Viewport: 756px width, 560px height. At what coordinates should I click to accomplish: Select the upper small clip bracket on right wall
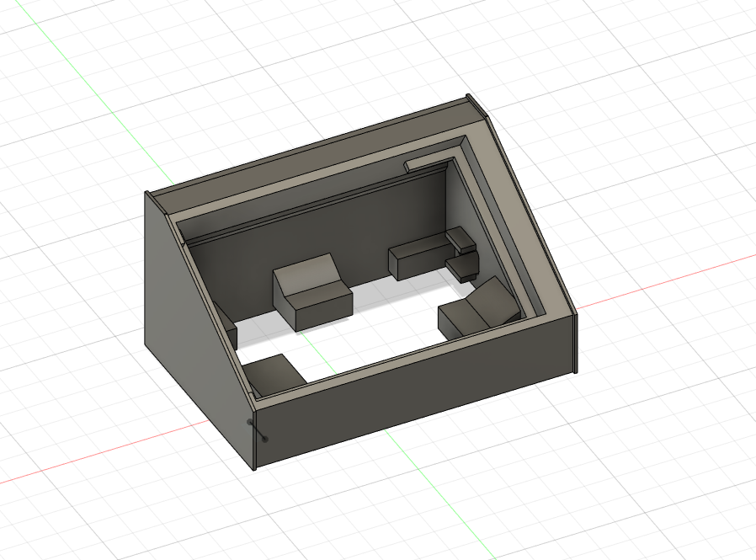coord(461,239)
